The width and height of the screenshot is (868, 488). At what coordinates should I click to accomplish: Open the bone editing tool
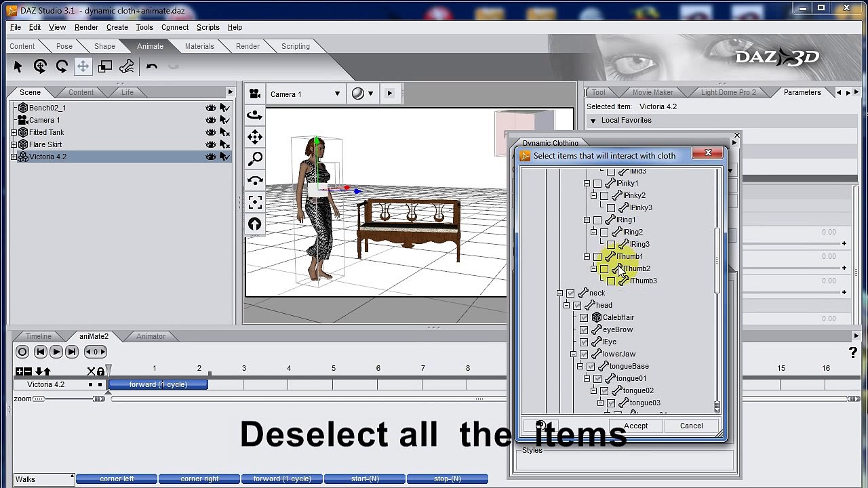tap(127, 66)
